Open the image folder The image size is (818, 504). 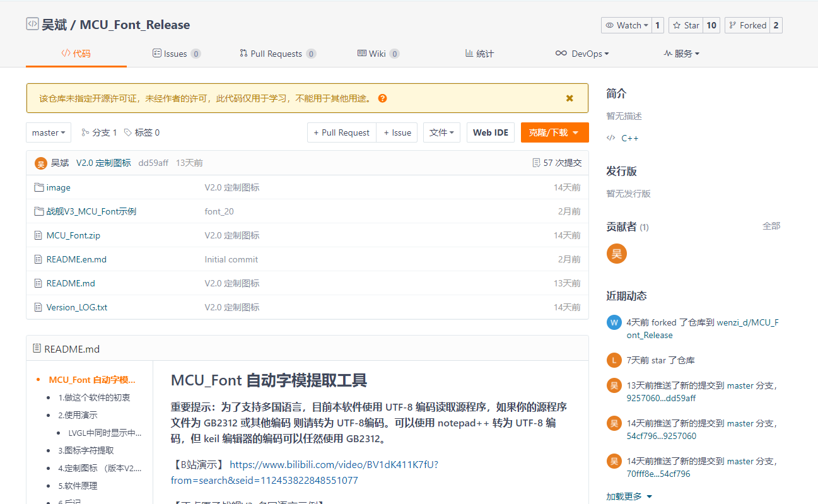pos(59,187)
